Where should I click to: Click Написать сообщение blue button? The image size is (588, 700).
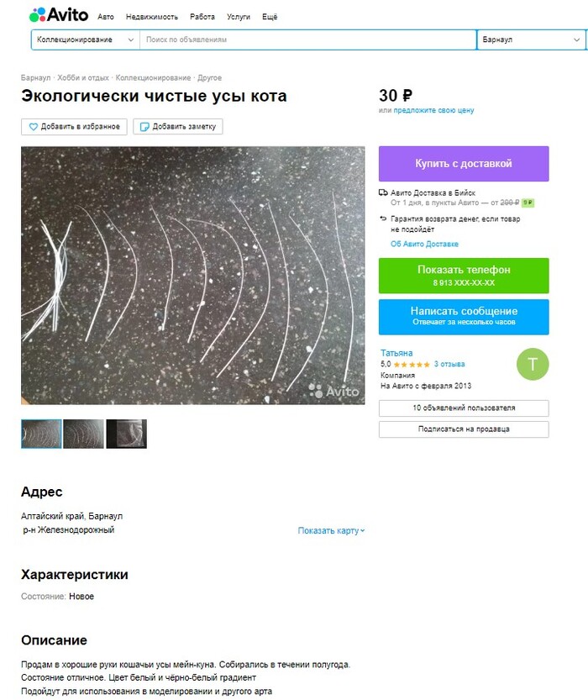click(x=464, y=317)
